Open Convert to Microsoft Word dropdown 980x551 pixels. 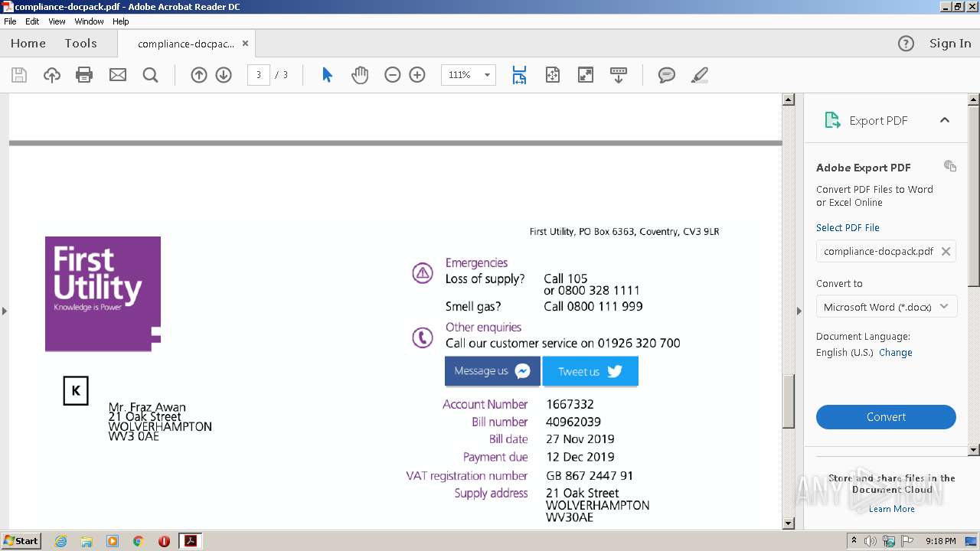[886, 307]
